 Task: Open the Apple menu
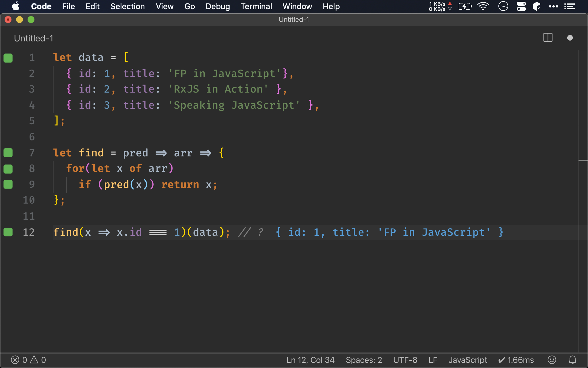coord(16,6)
